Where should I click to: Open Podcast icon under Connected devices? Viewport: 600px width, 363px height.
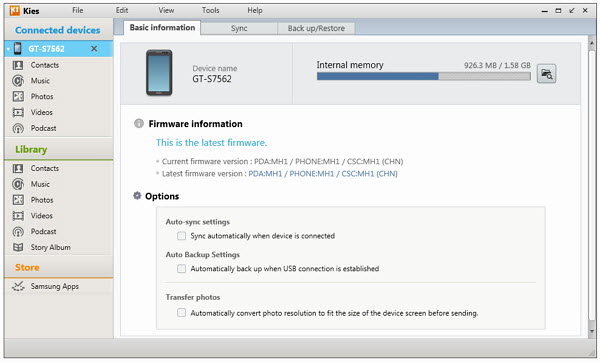coord(18,128)
